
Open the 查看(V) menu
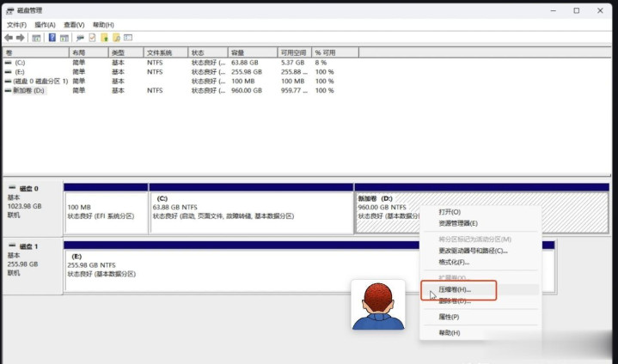pyautogui.click(x=73, y=25)
